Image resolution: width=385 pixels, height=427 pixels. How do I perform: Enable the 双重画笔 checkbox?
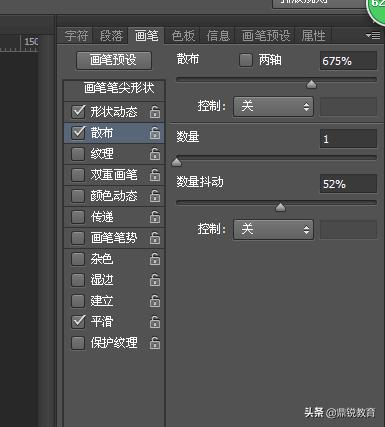point(78,175)
